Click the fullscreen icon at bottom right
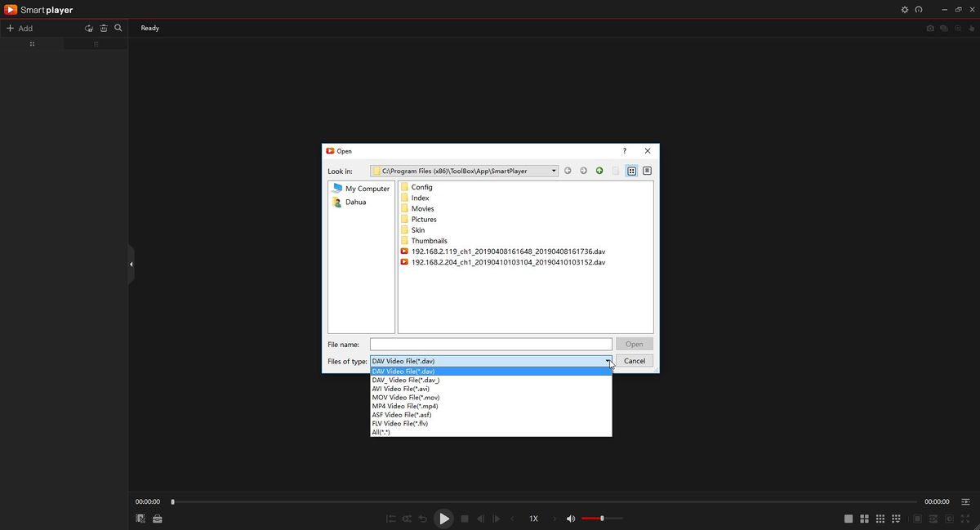The width and height of the screenshot is (980, 530). point(965,519)
